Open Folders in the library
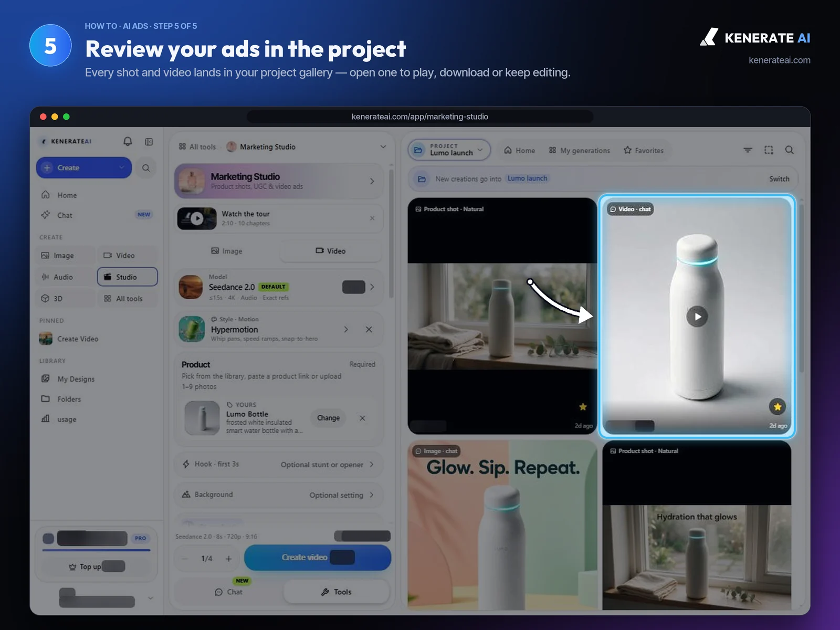The height and width of the screenshot is (630, 840). pyautogui.click(x=97, y=399)
